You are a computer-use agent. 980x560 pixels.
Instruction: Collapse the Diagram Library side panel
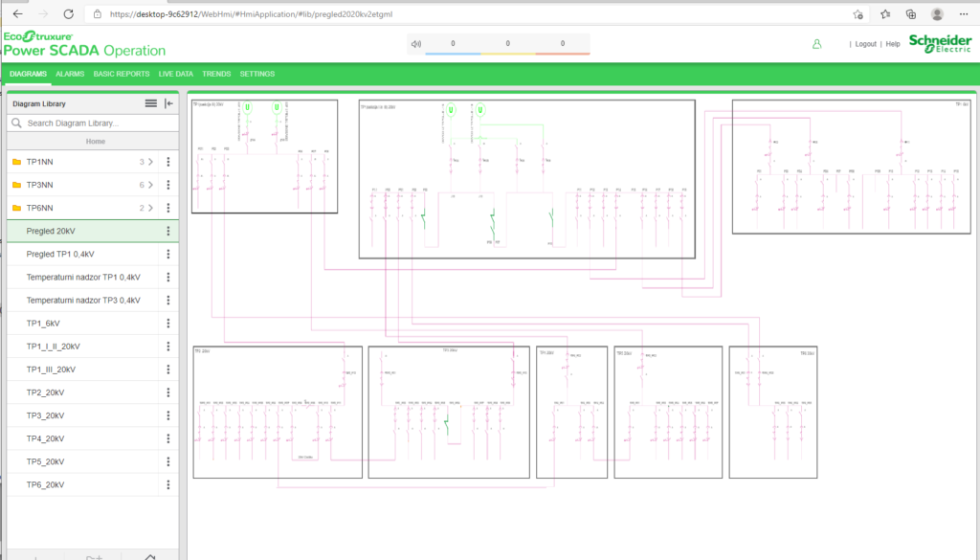click(168, 103)
